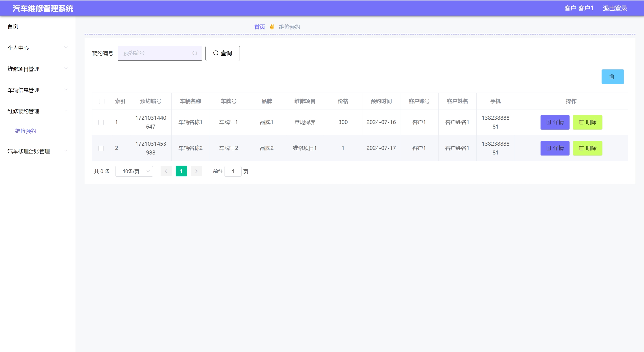Image resolution: width=644 pixels, height=352 pixels.
Task: Open the 10条/页 page size dropdown
Action: [x=134, y=171]
